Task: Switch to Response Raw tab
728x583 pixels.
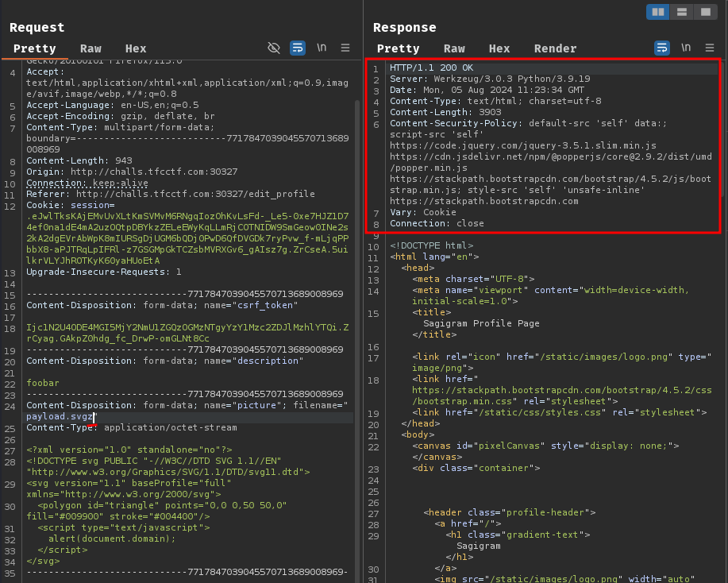Action: click(454, 48)
